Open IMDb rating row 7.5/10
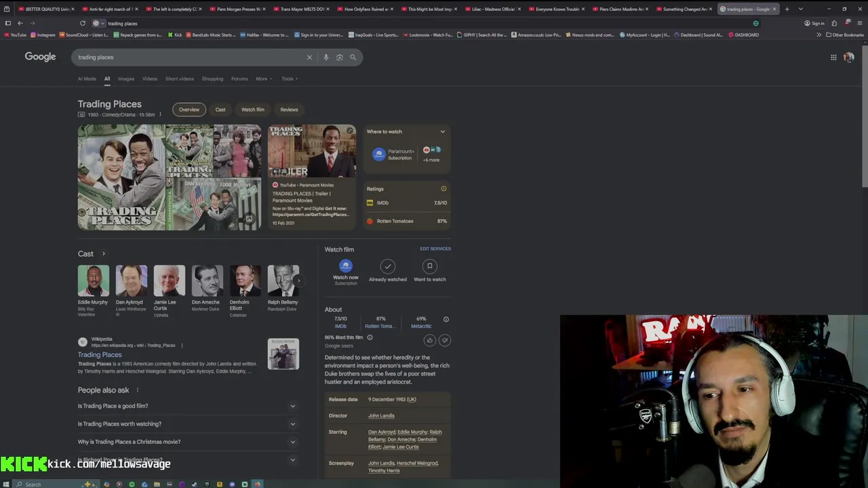Image resolution: width=868 pixels, height=488 pixels. click(x=407, y=203)
